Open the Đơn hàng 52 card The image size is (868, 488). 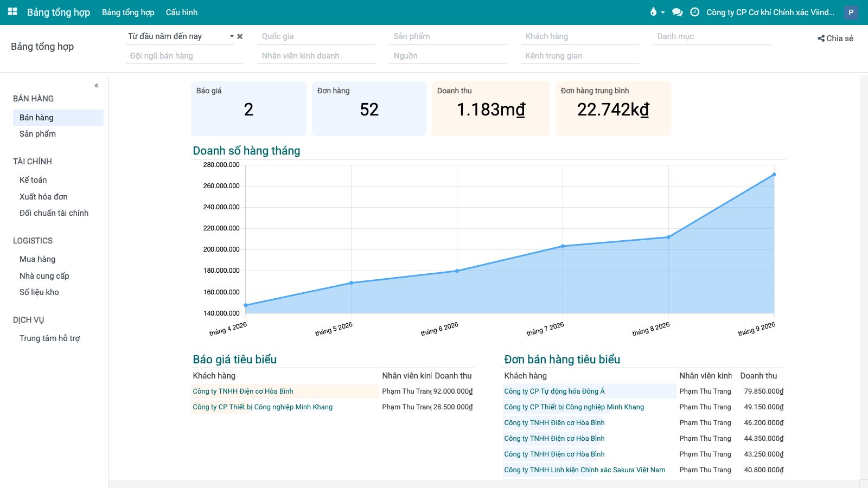(x=369, y=108)
